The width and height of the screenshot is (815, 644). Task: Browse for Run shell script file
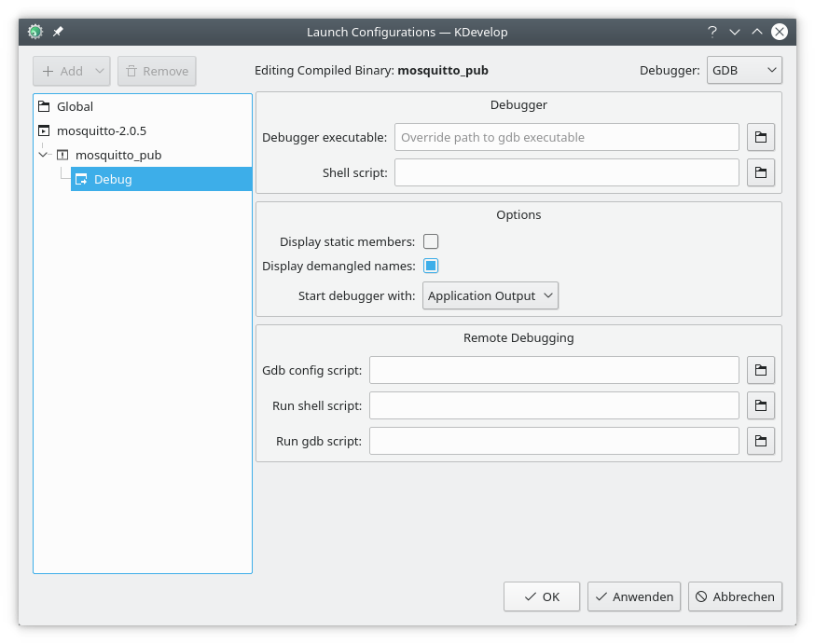[x=761, y=405]
